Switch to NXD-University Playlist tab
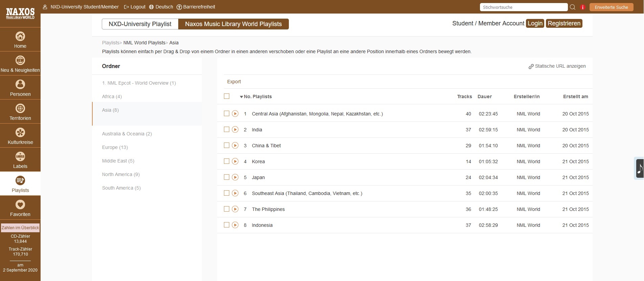 (140, 24)
